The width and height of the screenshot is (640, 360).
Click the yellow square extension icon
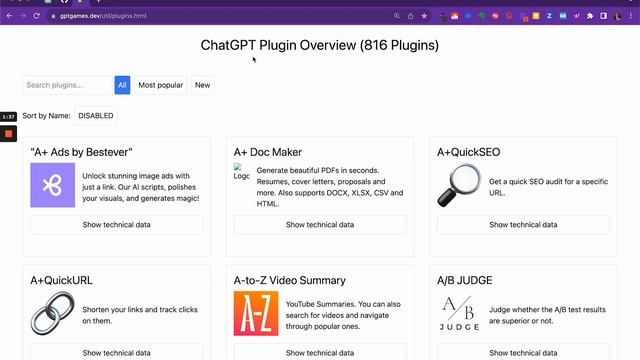[x=536, y=16]
